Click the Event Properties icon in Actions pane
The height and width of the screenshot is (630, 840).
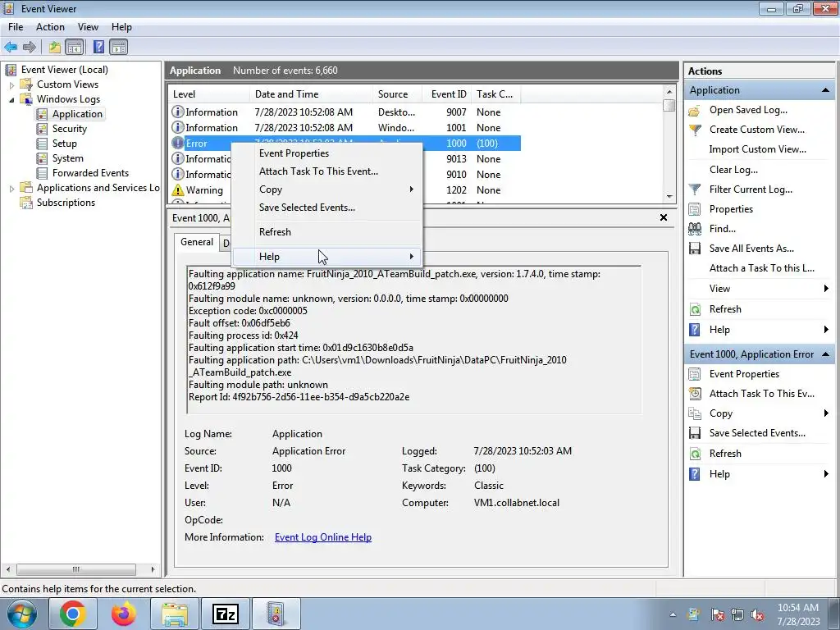point(694,374)
